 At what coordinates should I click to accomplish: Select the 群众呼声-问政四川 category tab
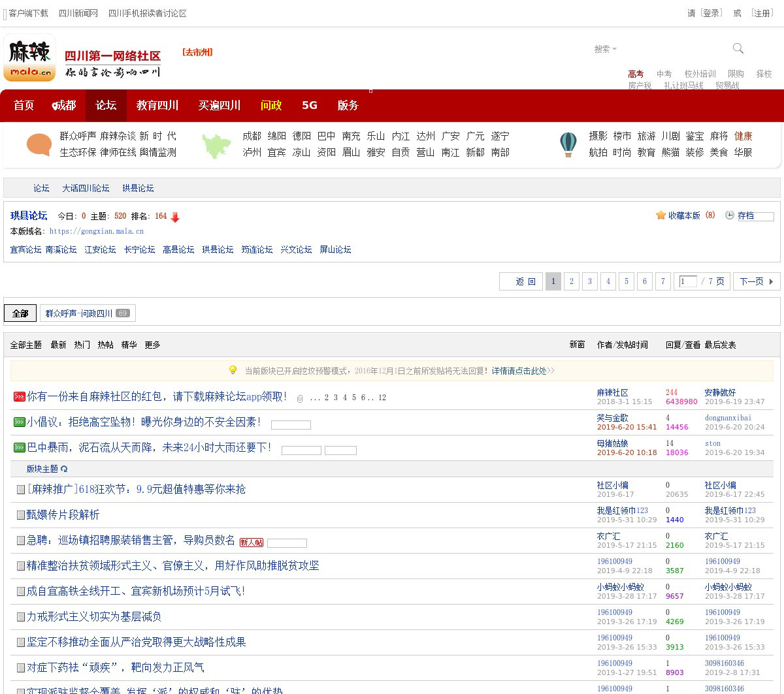click(88, 313)
